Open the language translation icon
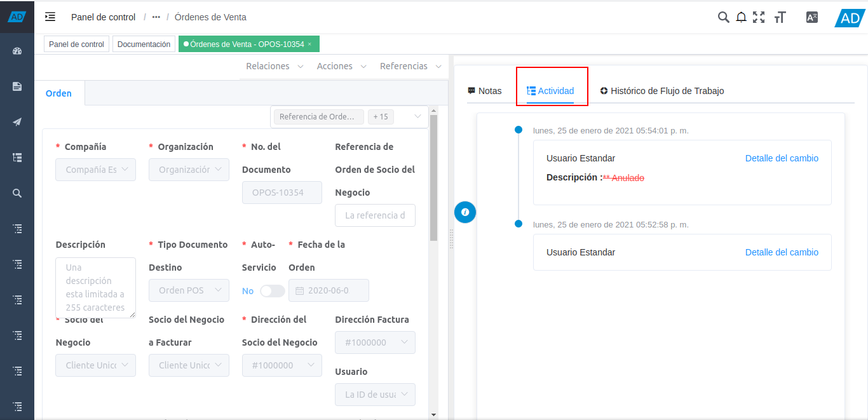This screenshot has height=420, width=868. pos(811,17)
